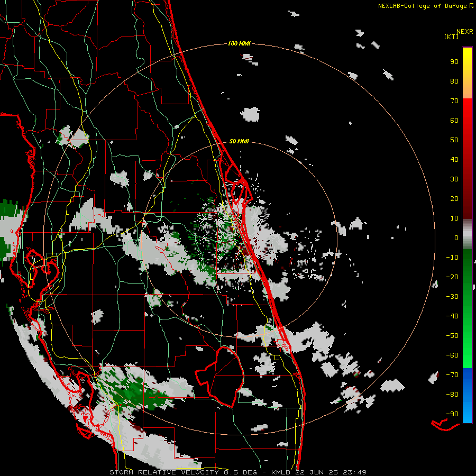The height and width of the screenshot is (476, 476).
Task: Click the 80 value on velocity scale
Action: pyautogui.click(x=454, y=81)
